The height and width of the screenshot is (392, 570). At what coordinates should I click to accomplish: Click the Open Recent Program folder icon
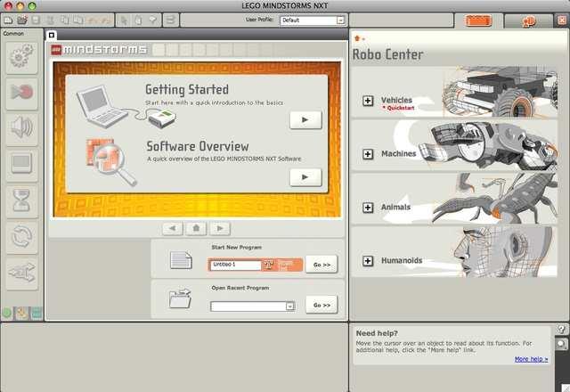click(180, 298)
